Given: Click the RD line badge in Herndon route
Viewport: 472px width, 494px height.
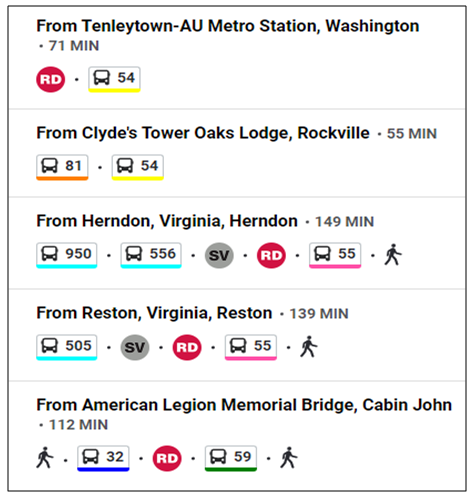Looking at the screenshot, I should (271, 255).
